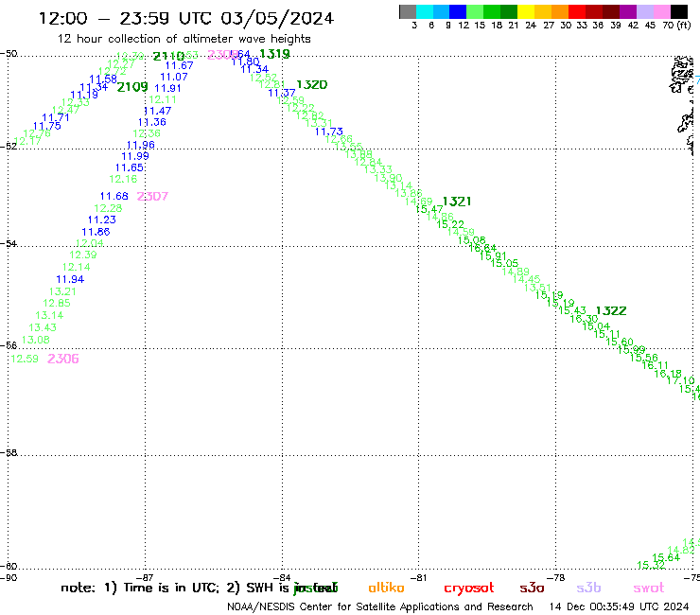The width and height of the screenshot is (700, 615).
Task: Click the wave height value '11.67'
Action: click(x=180, y=65)
